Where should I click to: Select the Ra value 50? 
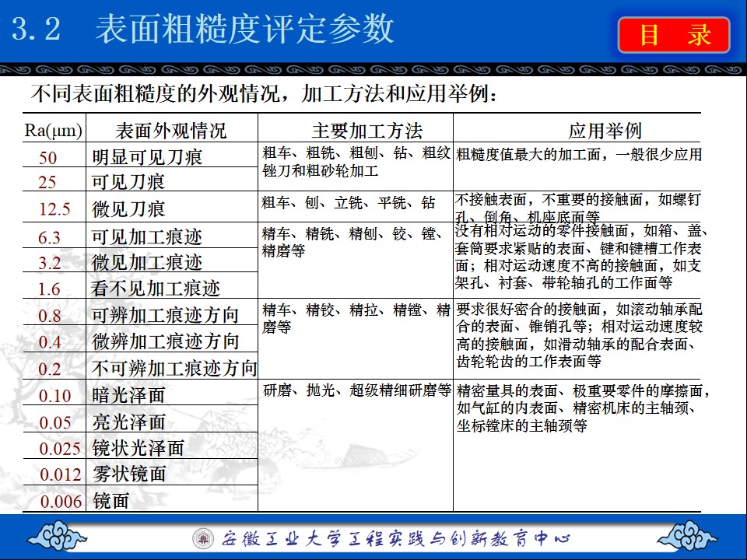pos(47,158)
